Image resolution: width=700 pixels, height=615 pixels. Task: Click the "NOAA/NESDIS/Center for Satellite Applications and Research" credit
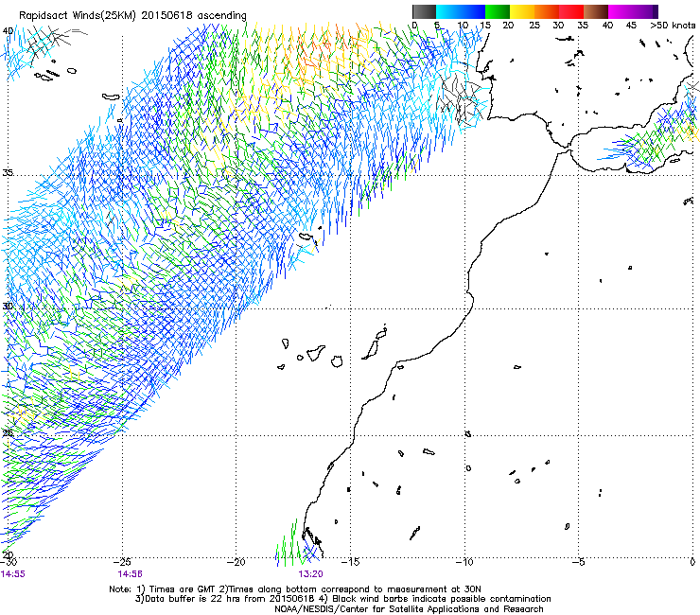click(409, 609)
